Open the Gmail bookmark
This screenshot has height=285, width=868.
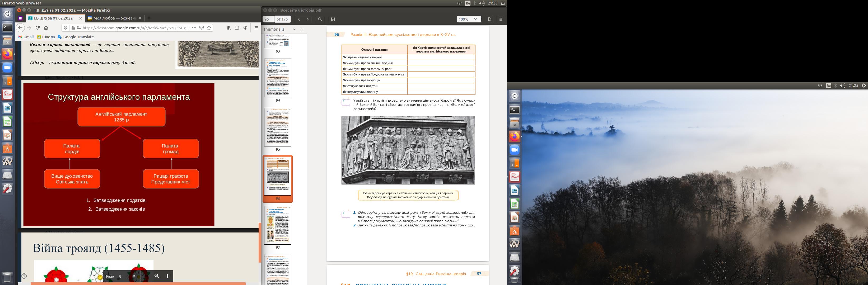[x=26, y=37]
